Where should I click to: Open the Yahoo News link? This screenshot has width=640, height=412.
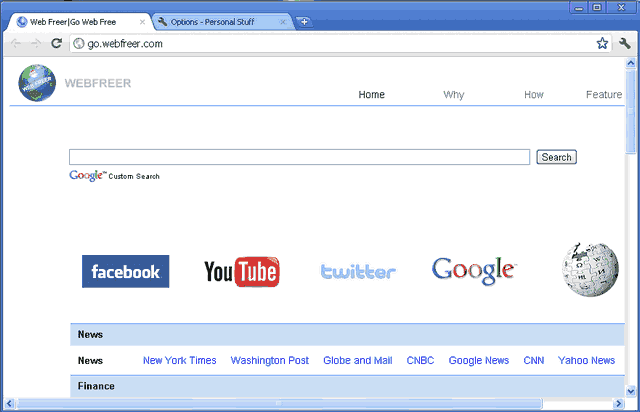[x=587, y=361]
